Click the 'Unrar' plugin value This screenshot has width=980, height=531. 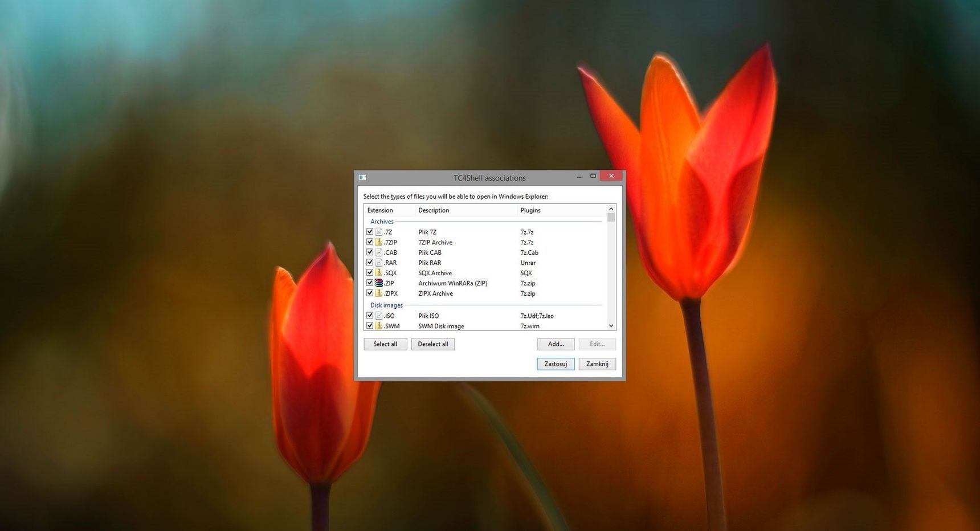pyautogui.click(x=528, y=263)
